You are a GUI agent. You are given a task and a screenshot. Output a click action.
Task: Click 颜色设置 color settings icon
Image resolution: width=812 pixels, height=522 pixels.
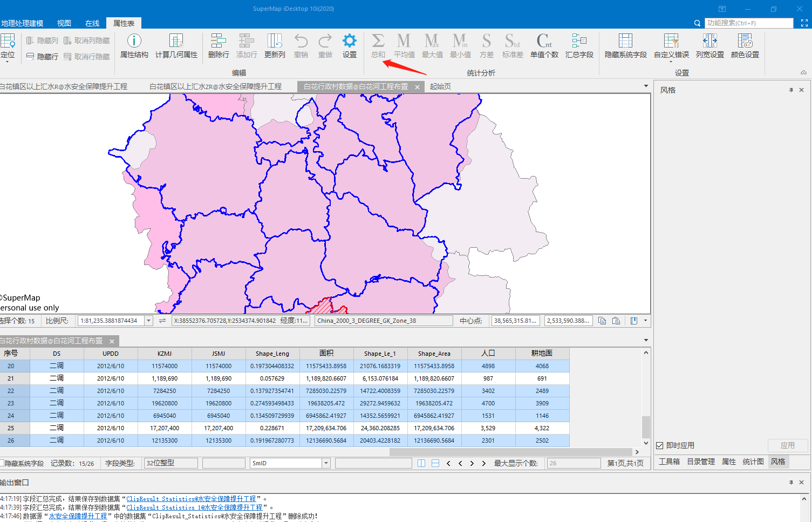click(745, 41)
